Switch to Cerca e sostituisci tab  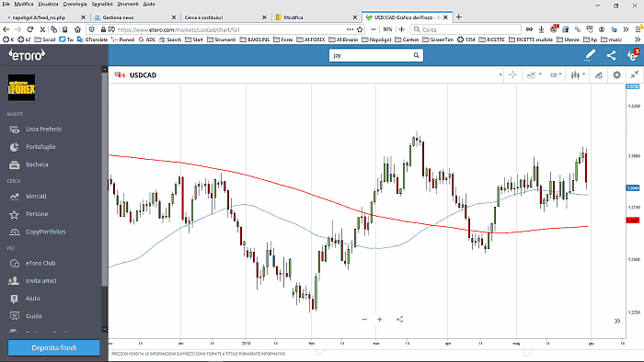[x=224, y=17]
